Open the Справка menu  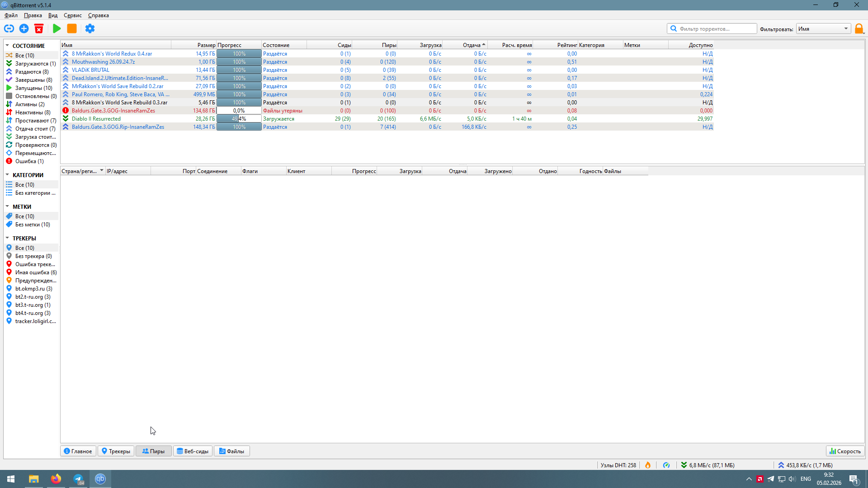99,15
